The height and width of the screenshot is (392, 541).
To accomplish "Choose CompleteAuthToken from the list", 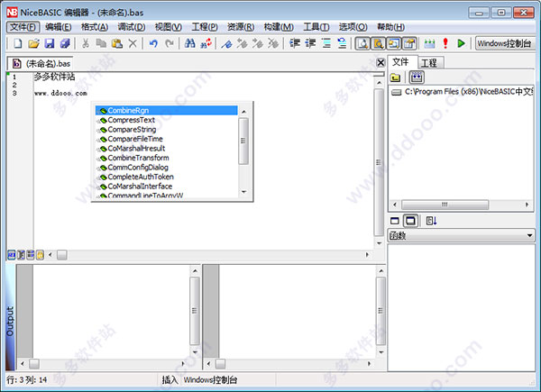I will point(166,177).
